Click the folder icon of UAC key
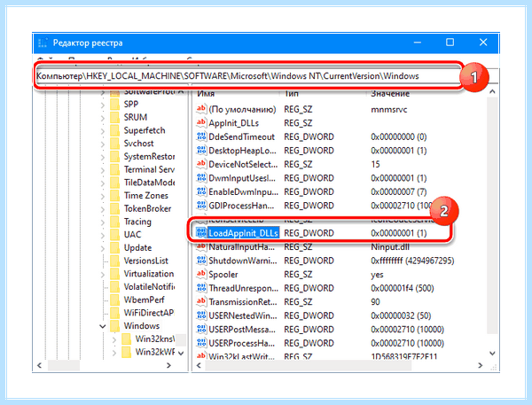This screenshot has height=405, width=532. coord(114,235)
